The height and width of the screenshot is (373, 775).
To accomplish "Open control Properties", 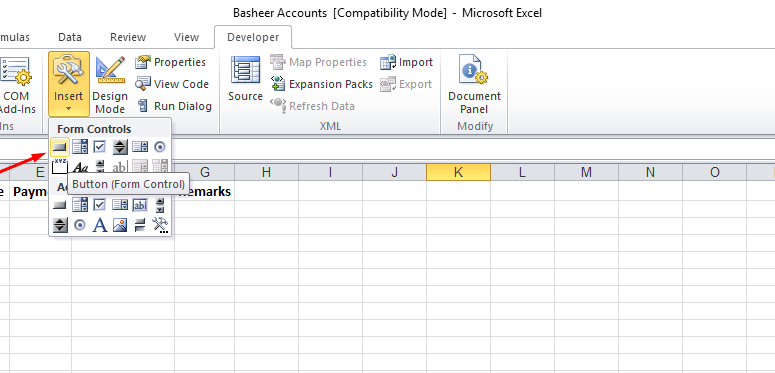I will click(171, 62).
